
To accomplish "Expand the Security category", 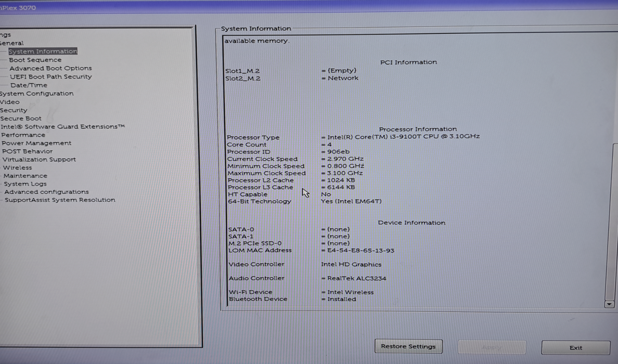I will [14, 110].
